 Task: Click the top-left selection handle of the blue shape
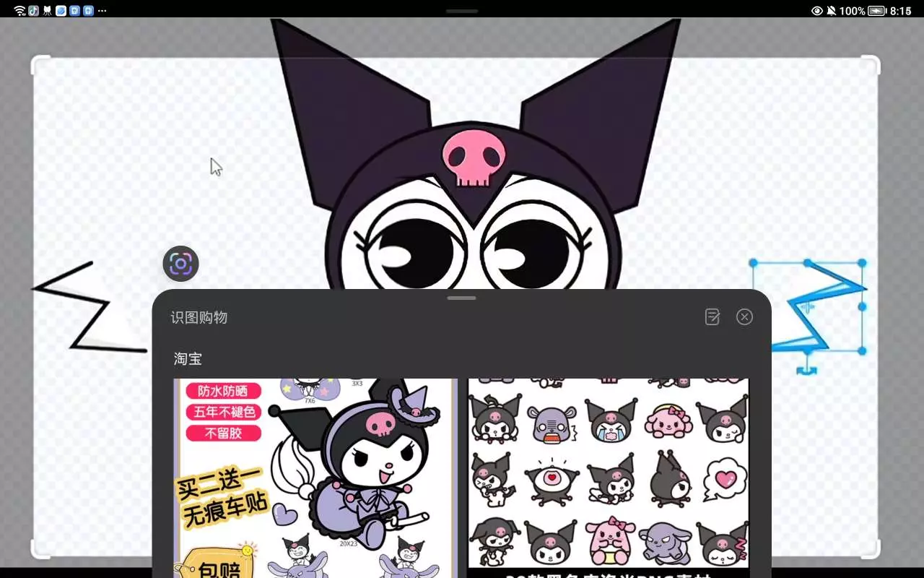753,263
